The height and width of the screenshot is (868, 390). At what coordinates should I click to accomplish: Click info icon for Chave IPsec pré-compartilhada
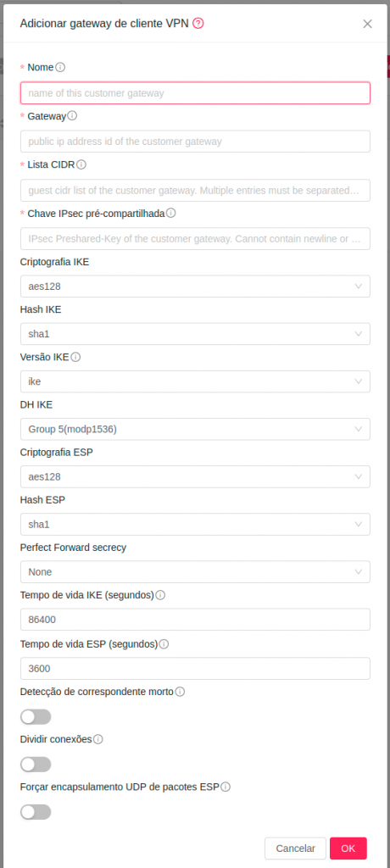coord(171,213)
